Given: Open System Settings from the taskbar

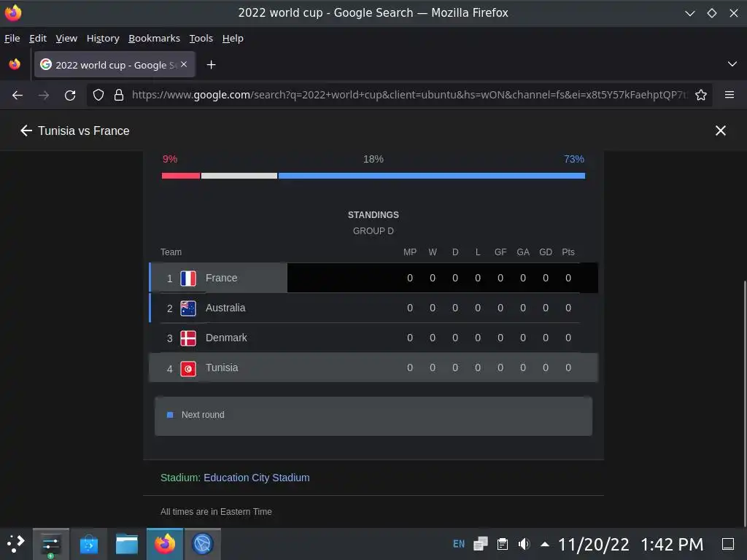Looking at the screenshot, I should (x=51, y=544).
